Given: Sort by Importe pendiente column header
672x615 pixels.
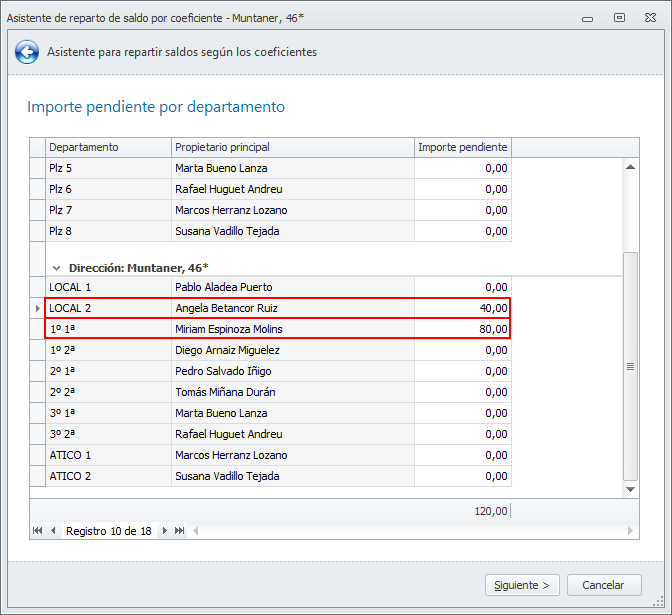Looking at the screenshot, I should [463, 147].
